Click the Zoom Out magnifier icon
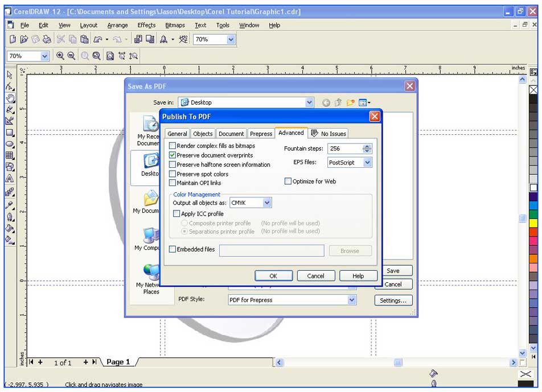Viewport: 542px width, 392px height. coord(71,56)
